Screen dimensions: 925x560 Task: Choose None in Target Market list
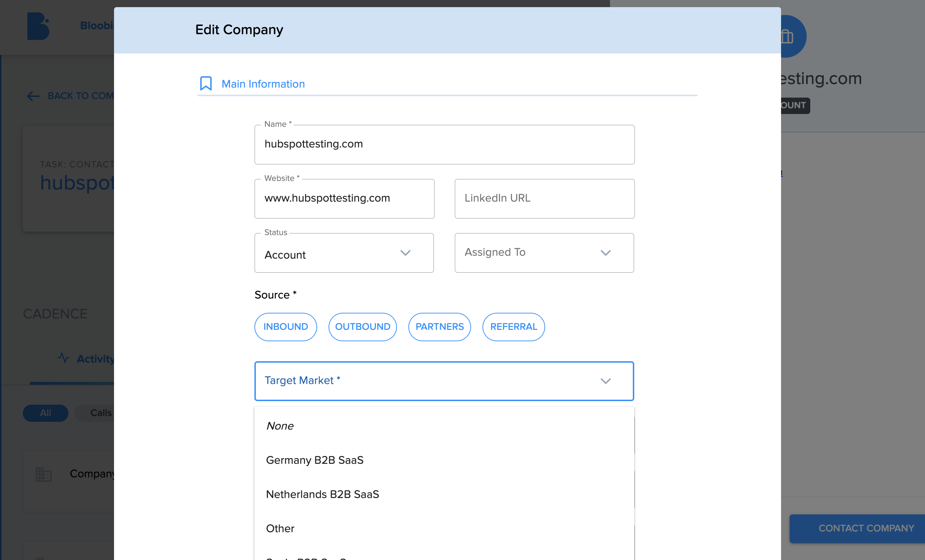444,426
